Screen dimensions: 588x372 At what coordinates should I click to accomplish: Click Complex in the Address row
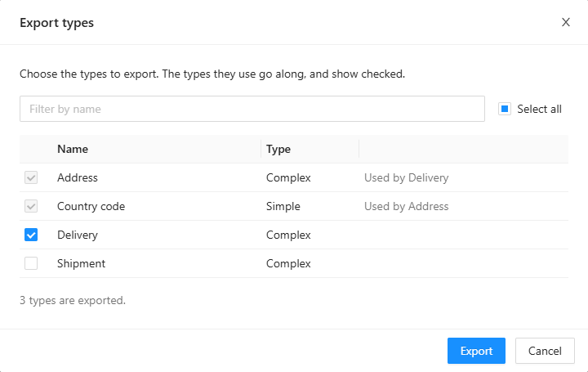coord(288,177)
